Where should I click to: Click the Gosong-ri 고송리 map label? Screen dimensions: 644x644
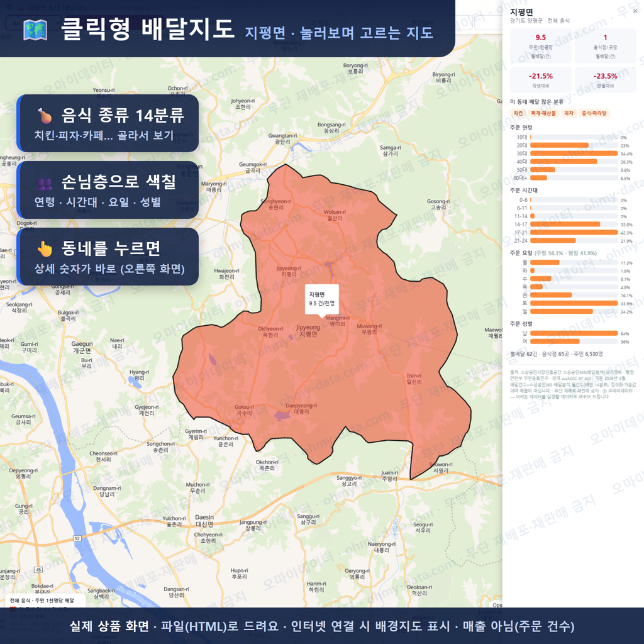pos(438,204)
